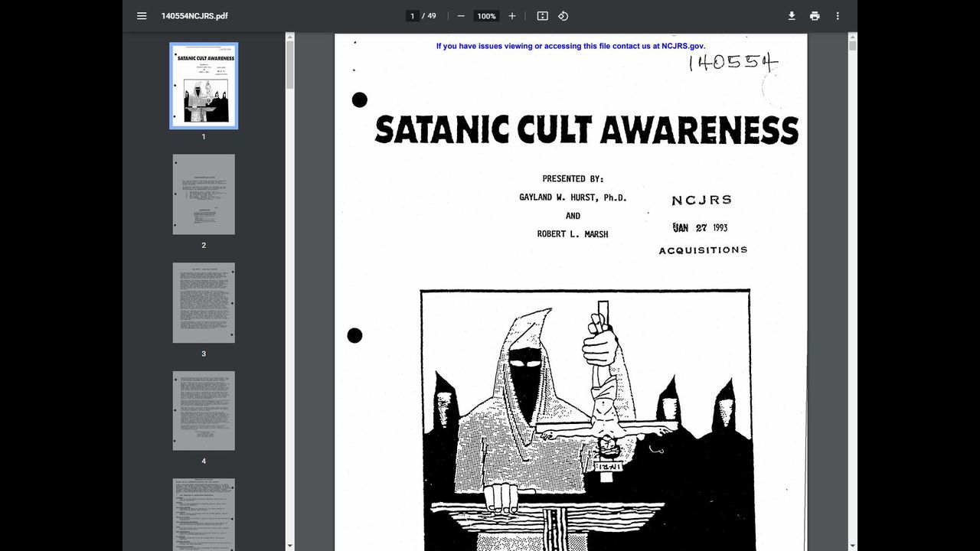The width and height of the screenshot is (980, 551).
Task: Click the zoom in plus icon
Action: pos(512,16)
